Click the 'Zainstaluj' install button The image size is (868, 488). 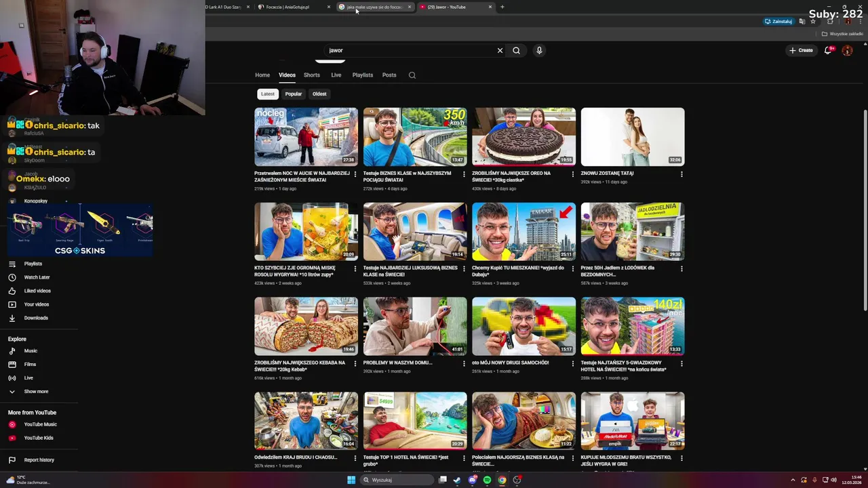[x=778, y=21]
